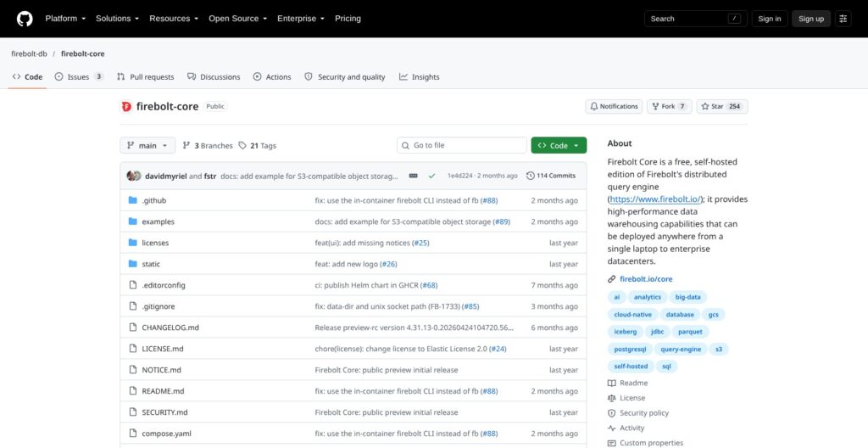Click the README.md file icon
The width and height of the screenshot is (868, 448).
(133, 391)
